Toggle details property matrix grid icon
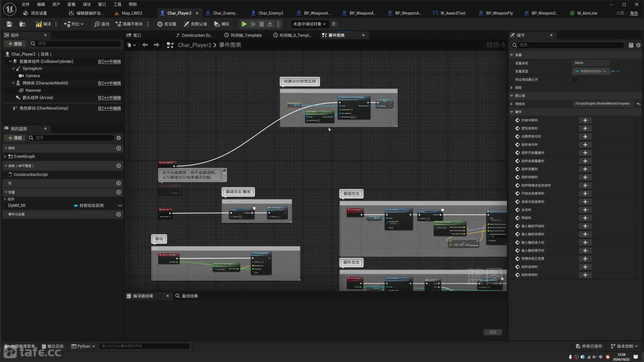644x362 pixels. pos(631,45)
